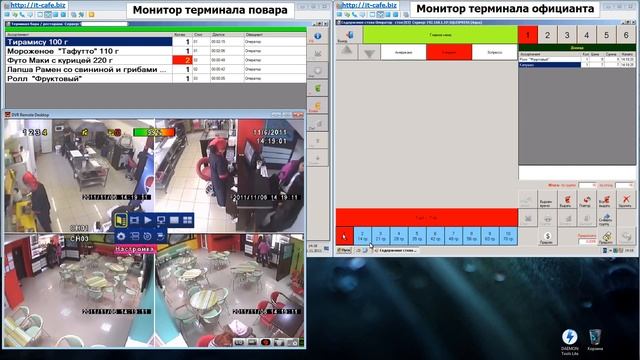Viewport: 640px width, 360px height.
Task: Select the Ролл "Фруктовый" row in waiter order
Action: [x=577, y=60]
